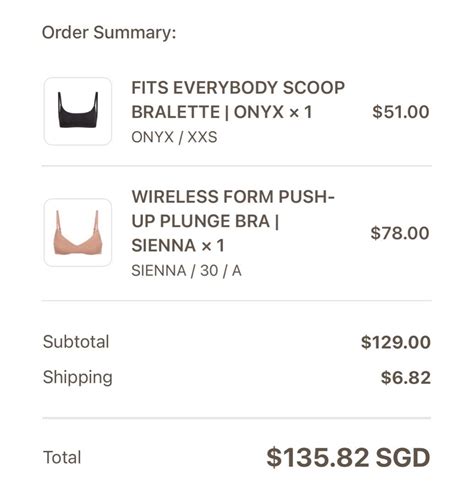Screen dimensions: 474x494
Task: Click the Wireless Form Push-Up Plunge Bra title
Action: coord(233,221)
